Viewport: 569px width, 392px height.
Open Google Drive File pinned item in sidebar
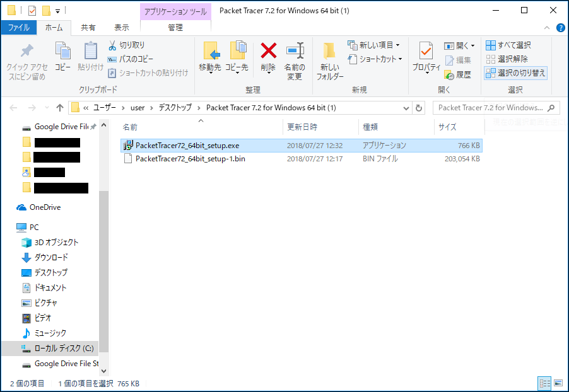click(59, 127)
